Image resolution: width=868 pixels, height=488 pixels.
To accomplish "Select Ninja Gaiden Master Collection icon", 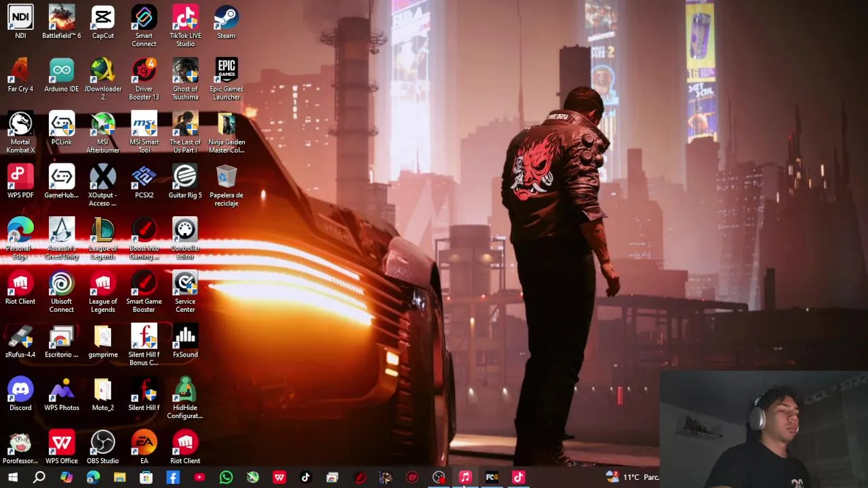I will click(226, 132).
